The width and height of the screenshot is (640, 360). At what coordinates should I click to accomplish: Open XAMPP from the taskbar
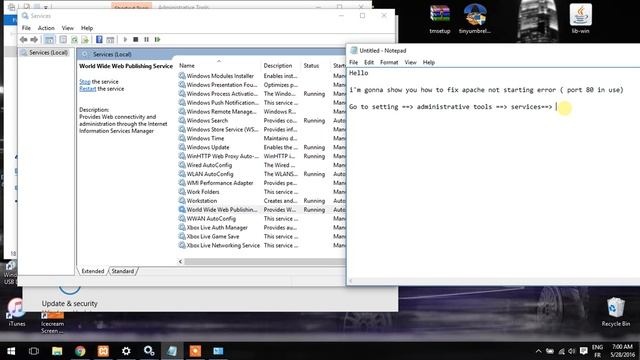click(x=103, y=351)
